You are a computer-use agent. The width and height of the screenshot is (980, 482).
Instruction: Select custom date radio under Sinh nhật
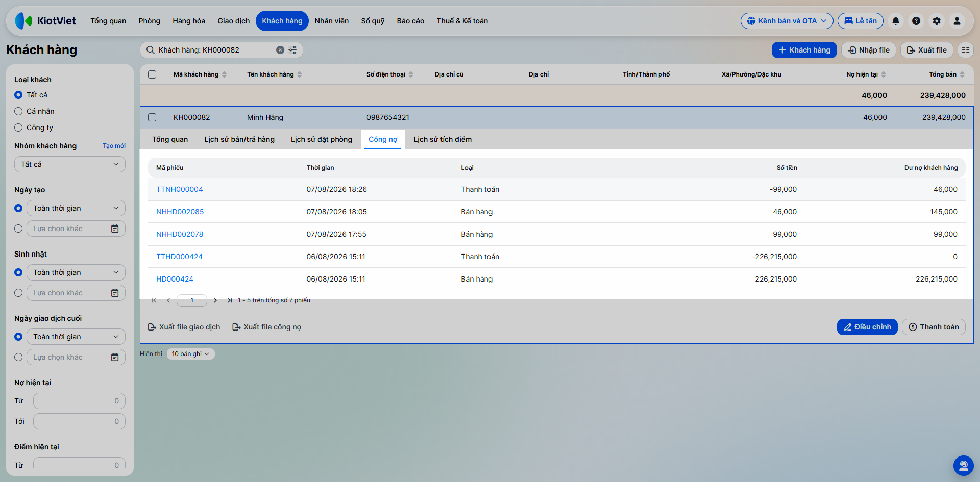[18, 293]
